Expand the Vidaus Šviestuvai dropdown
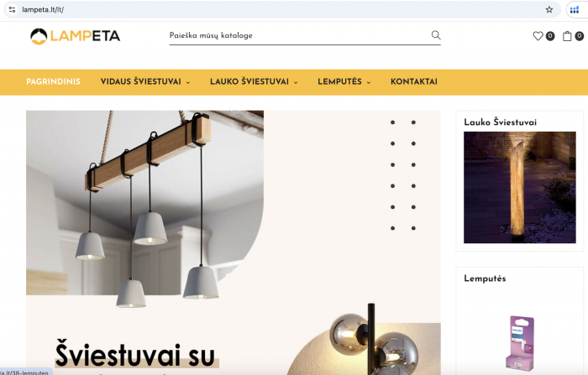Viewport: 588px width, 375px height. (145, 81)
